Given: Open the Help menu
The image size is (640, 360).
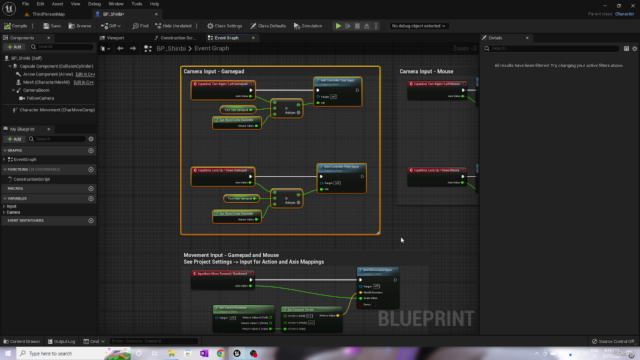Looking at the screenshot, I should coord(154,4).
